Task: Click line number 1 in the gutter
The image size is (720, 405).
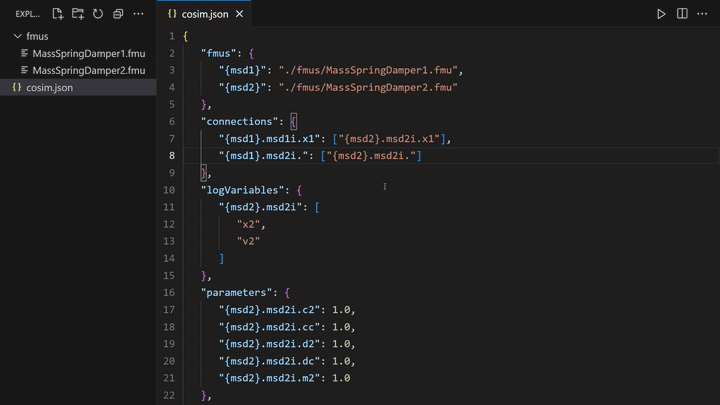Action: [172, 36]
